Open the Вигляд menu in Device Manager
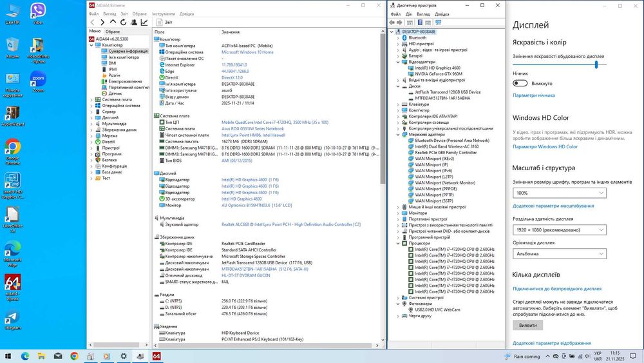The height and width of the screenshot is (363, 644). pyautogui.click(x=423, y=14)
